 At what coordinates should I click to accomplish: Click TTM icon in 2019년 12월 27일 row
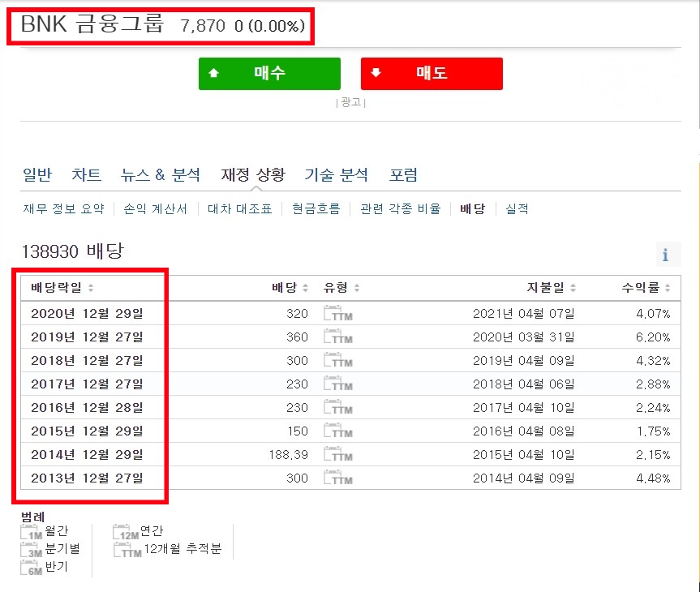[x=338, y=337]
